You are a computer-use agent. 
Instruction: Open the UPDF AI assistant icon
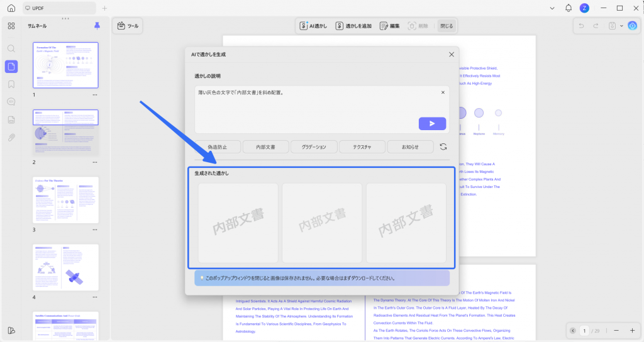(x=633, y=26)
